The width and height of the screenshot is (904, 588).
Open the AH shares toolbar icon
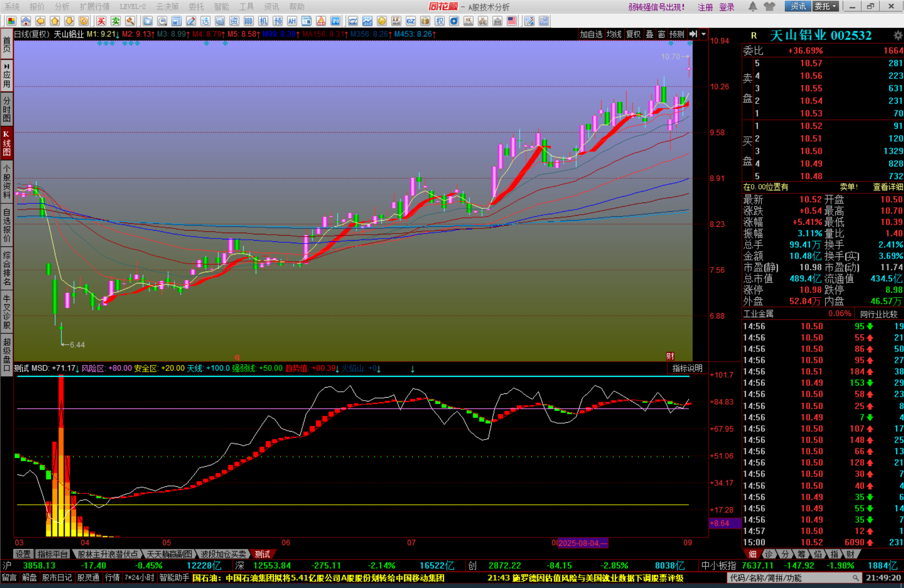292,21
